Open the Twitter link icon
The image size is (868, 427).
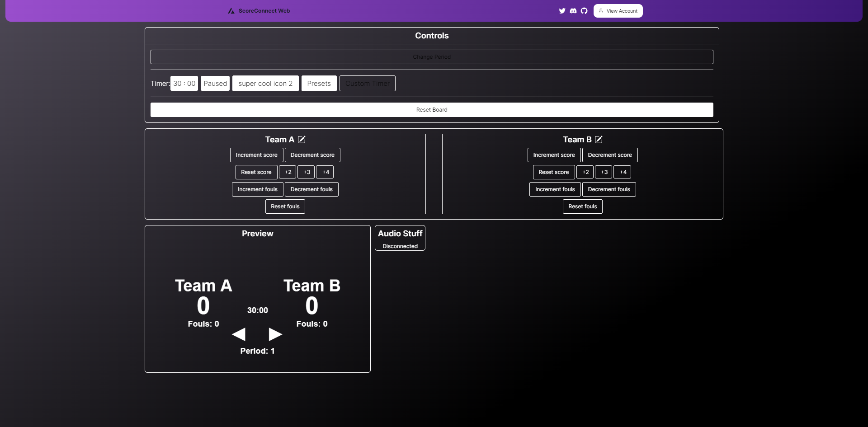pyautogui.click(x=562, y=11)
